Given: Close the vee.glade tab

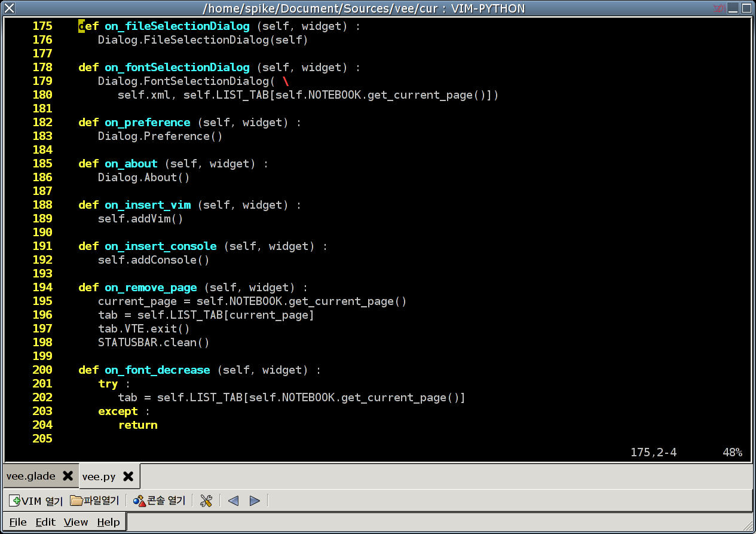Looking at the screenshot, I should tap(68, 476).
